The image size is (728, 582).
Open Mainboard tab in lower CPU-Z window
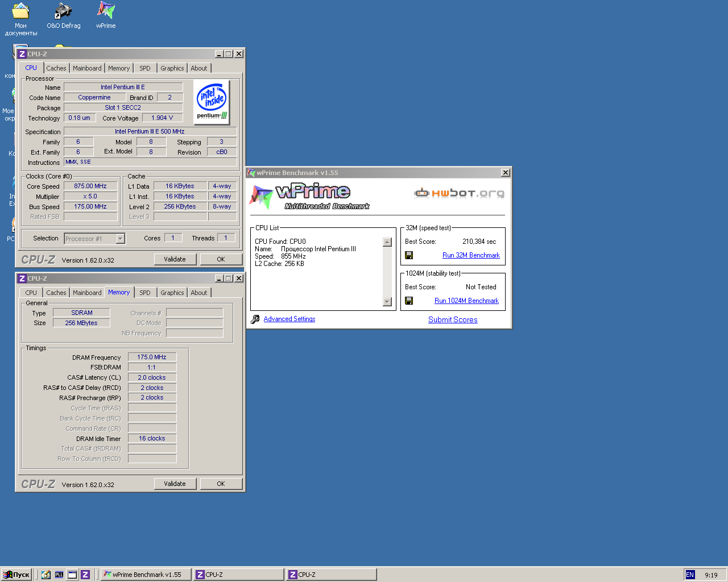coord(87,293)
